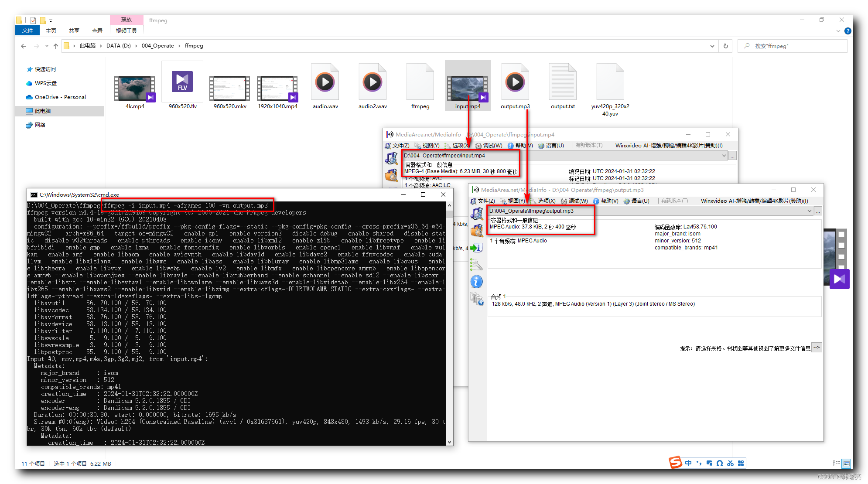The width and height of the screenshot is (868, 484).
Task: Click blue About info icon in MediaInfo
Action: pos(477,282)
